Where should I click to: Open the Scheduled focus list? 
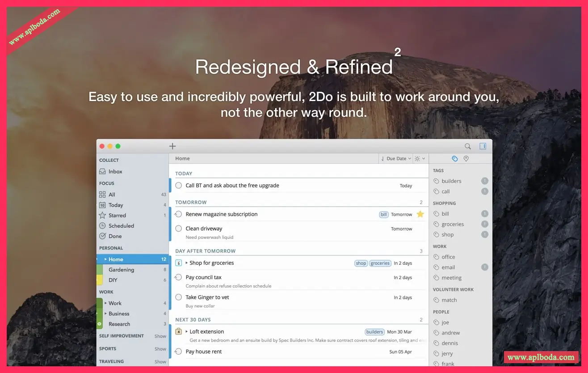121,226
